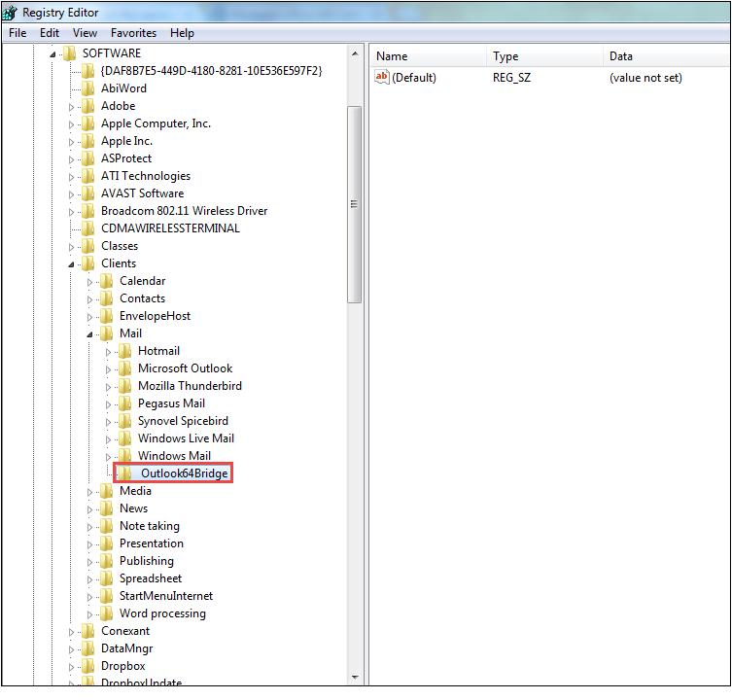Open the File menu
Screen dimensions: 732x700
coord(17,33)
